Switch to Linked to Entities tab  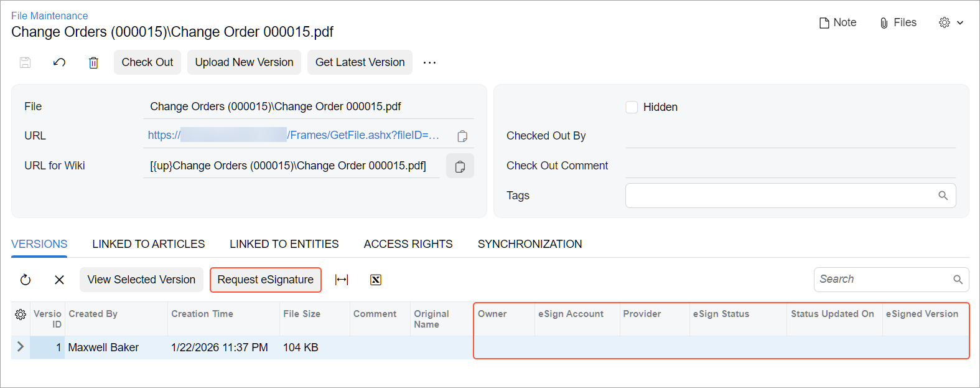coord(284,244)
